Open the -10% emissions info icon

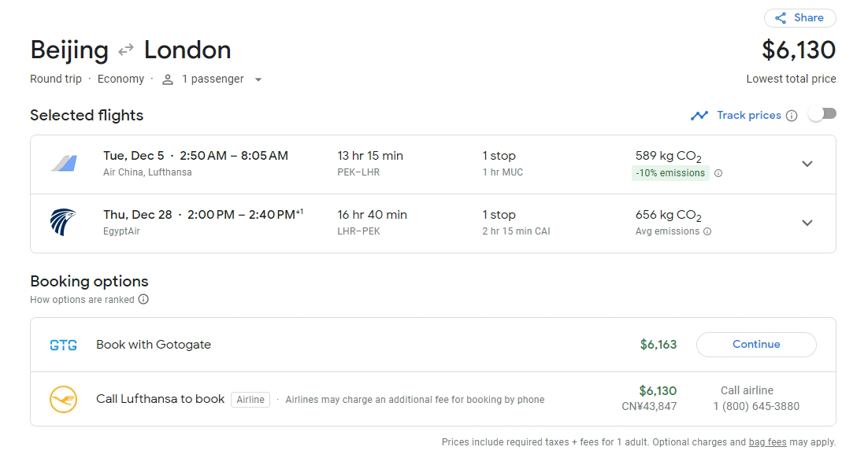(718, 173)
